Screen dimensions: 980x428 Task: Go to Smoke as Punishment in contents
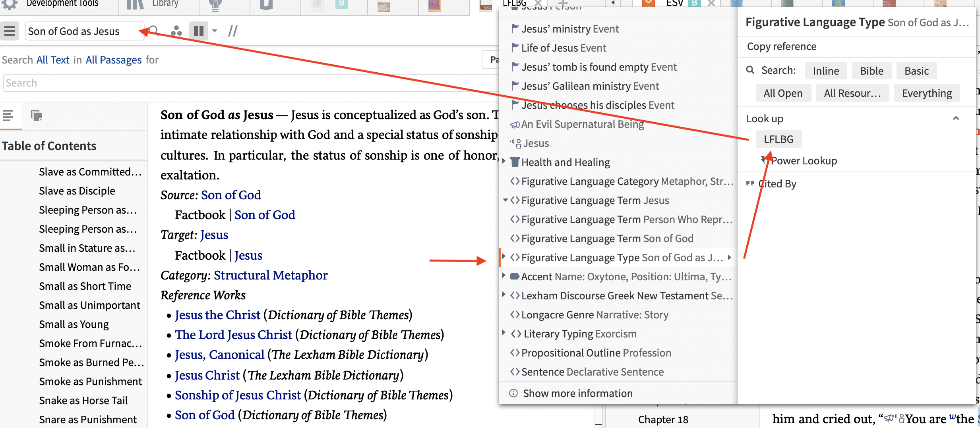click(x=90, y=382)
